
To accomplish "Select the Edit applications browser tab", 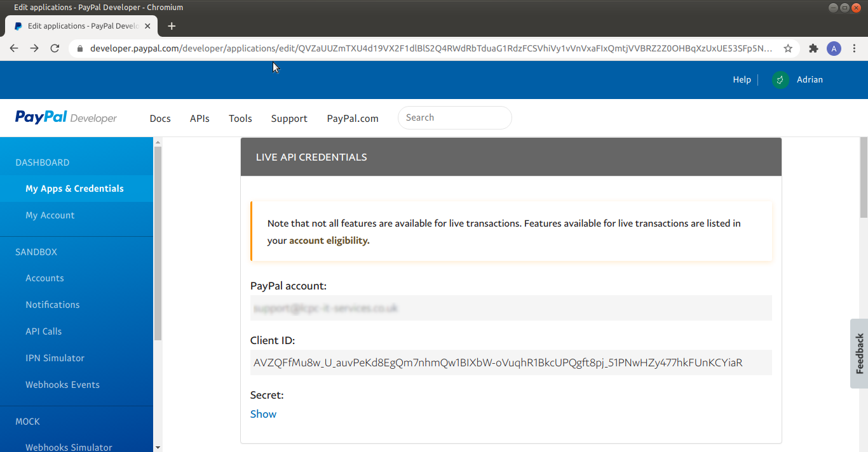I will click(81, 26).
